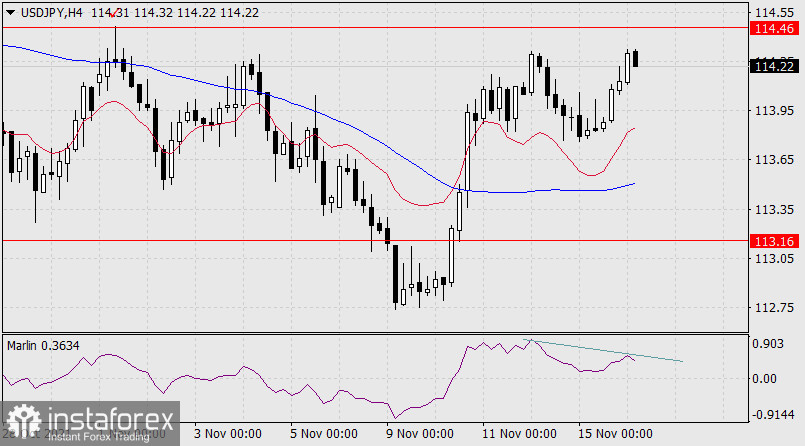Click the 15 Nov 00:00 date label
805x446 pixels.
coord(615,434)
